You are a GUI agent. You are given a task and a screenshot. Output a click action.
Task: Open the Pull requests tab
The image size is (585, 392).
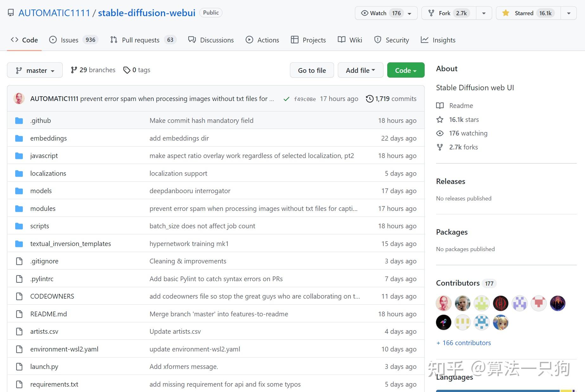pyautogui.click(x=143, y=40)
